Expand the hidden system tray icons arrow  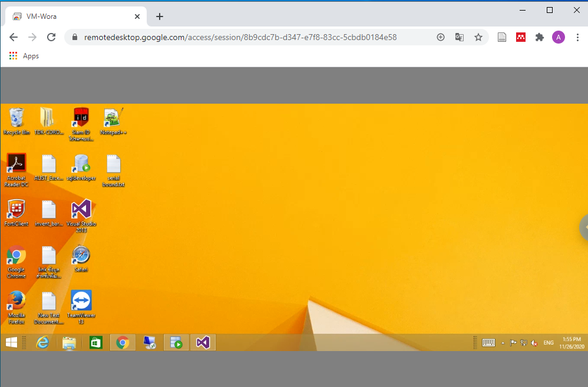[503, 343]
